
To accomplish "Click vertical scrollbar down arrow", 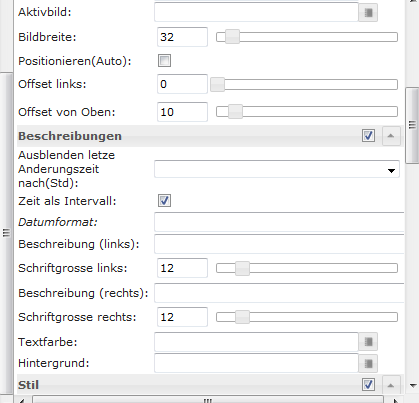I will (x=413, y=386).
